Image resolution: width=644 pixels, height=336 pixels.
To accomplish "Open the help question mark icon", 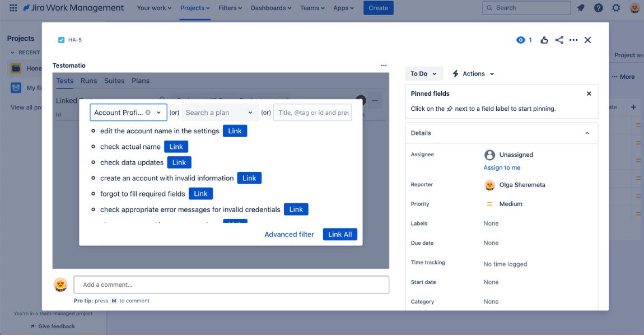I will (599, 8).
